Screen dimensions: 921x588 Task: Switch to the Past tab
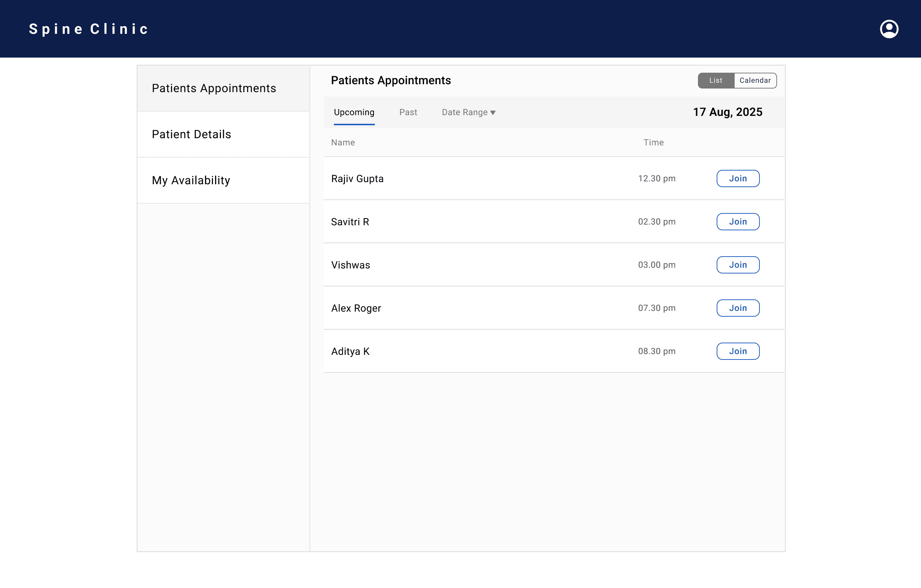[408, 113]
